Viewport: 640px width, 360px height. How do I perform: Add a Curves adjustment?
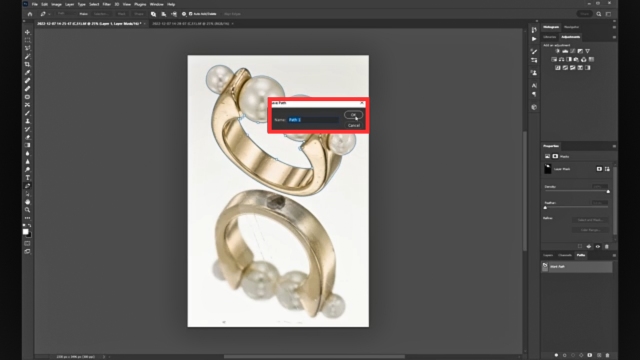(573, 51)
